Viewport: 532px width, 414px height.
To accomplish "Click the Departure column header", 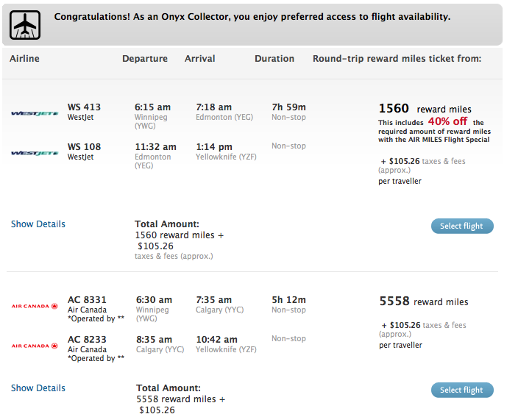I will pyautogui.click(x=145, y=59).
